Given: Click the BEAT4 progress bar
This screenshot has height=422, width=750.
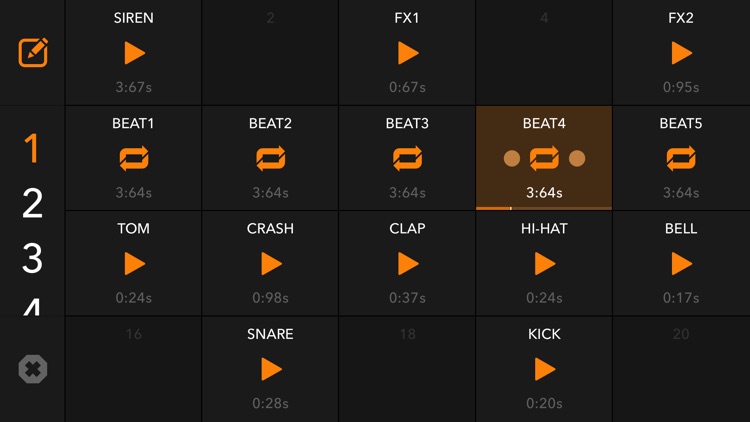Looking at the screenshot, I should coord(544,208).
